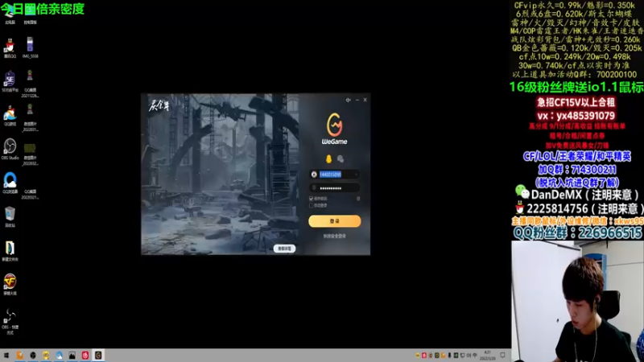
Task: Open the This PC desktop icon
Action: pyautogui.click(x=10, y=15)
